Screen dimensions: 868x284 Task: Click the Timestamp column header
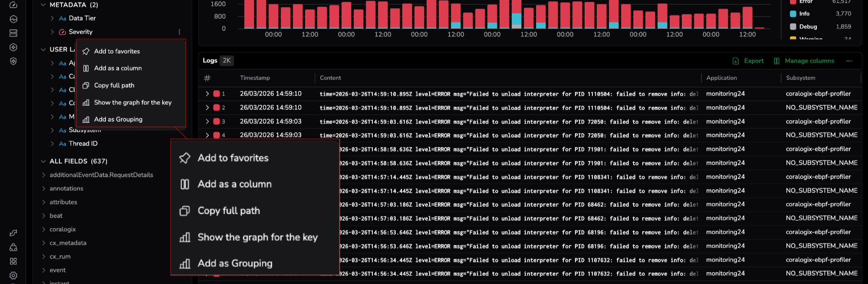[x=255, y=78]
